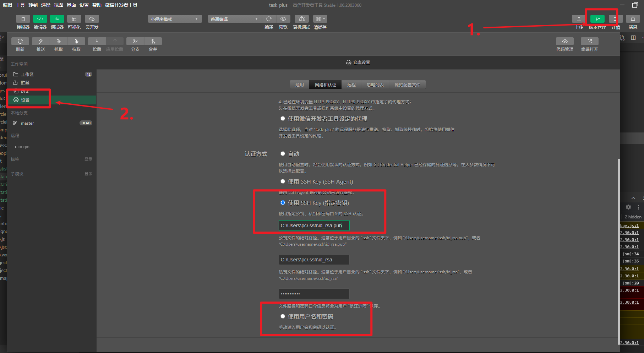
Task: Open the 消息 notification bell
Action: 633,19
